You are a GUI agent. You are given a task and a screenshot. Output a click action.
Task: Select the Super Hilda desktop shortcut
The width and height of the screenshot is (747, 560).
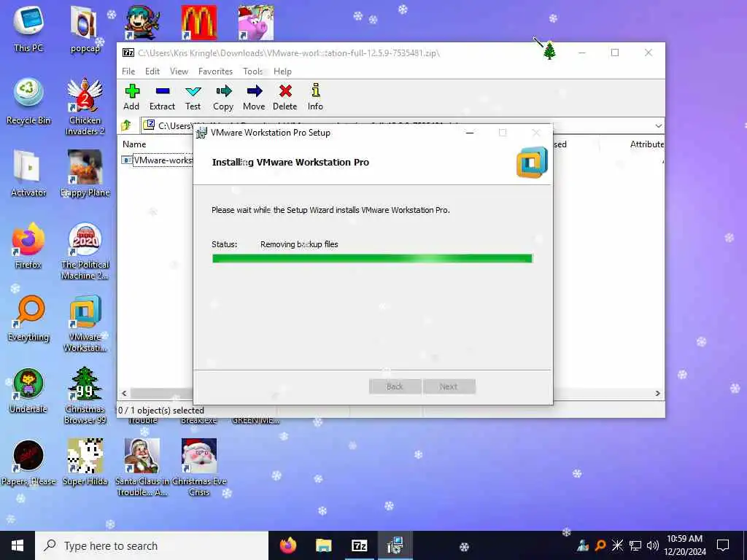pyautogui.click(x=85, y=463)
